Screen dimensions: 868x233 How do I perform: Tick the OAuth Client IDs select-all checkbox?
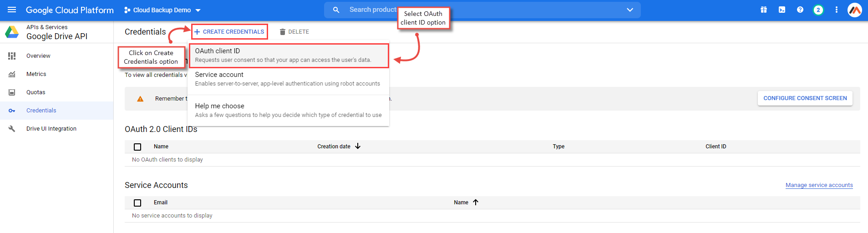[x=137, y=147]
